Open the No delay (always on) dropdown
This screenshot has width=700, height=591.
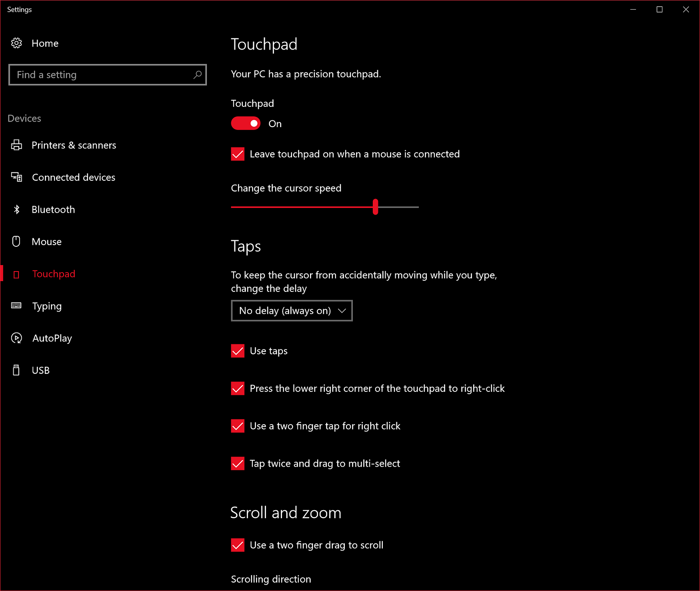292,311
